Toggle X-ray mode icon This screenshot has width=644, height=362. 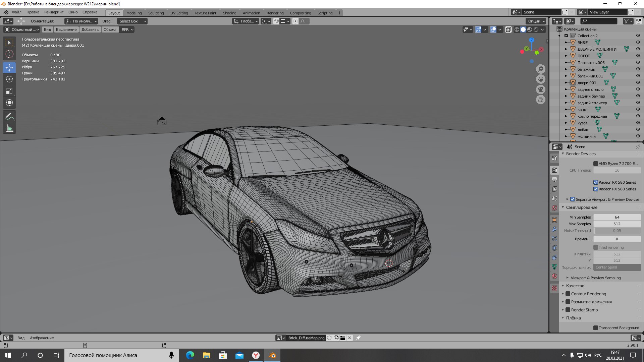(x=508, y=29)
